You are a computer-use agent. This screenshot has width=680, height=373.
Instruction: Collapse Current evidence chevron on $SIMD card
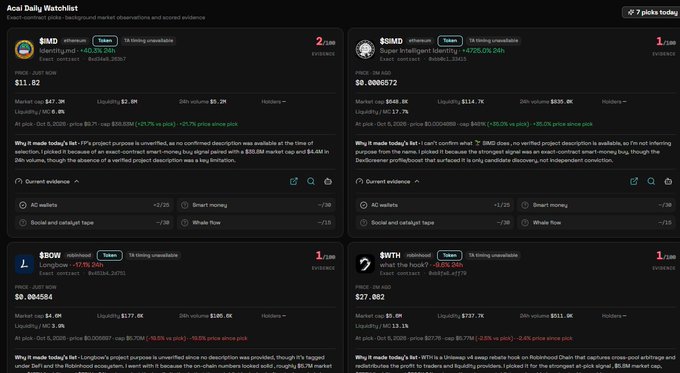pyautogui.click(x=417, y=181)
